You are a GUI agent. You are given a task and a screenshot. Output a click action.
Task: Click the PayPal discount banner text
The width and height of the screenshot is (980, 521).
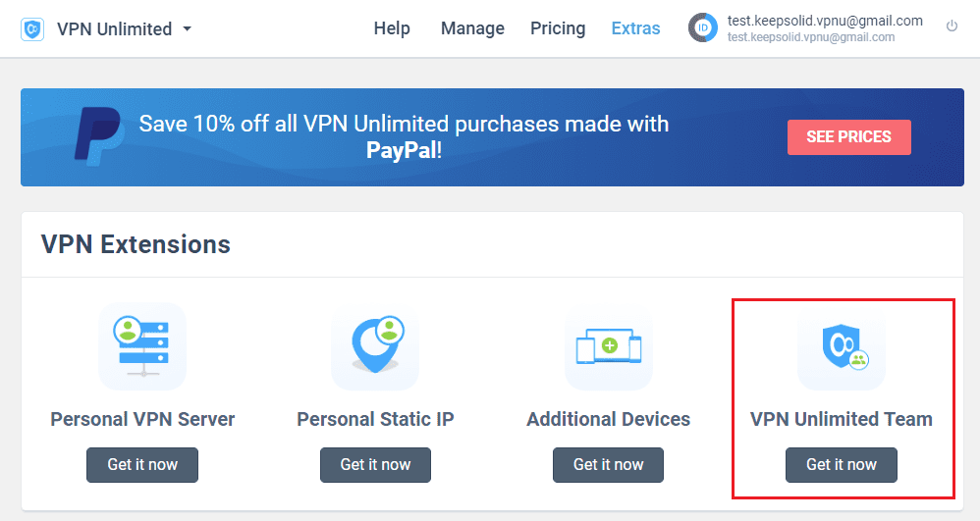(x=404, y=136)
